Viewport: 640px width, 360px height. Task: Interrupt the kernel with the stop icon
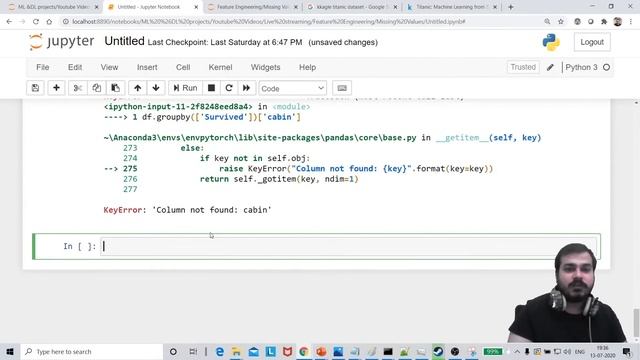tap(211, 88)
